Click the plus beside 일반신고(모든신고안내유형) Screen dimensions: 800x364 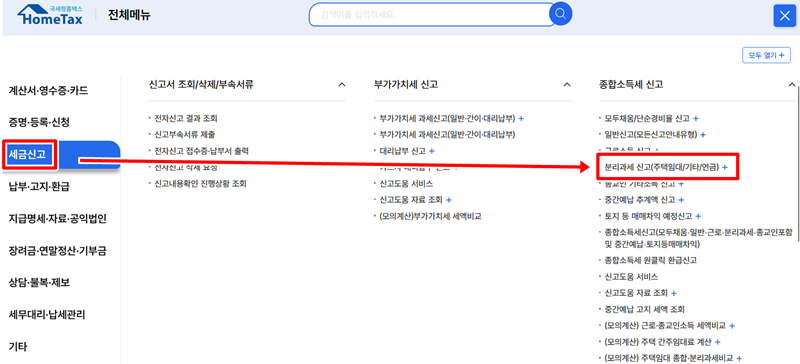click(x=703, y=135)
